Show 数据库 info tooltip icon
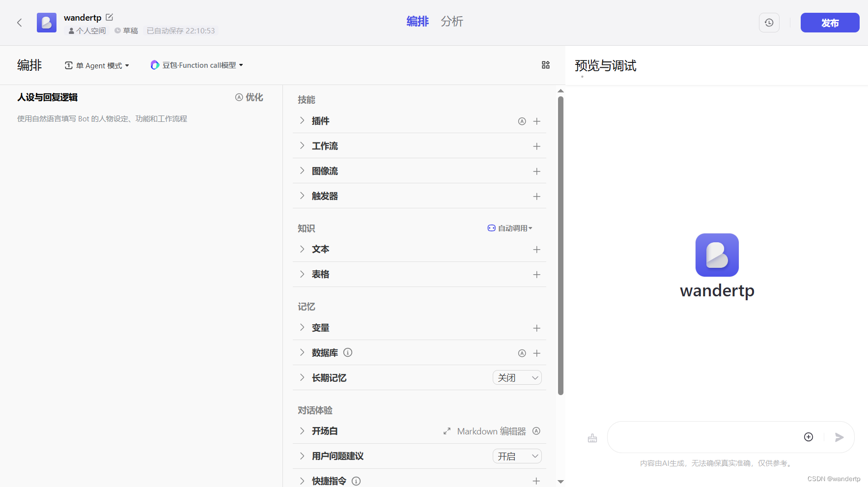The height and width of the screenshot is (487, 868). [348, 352]
